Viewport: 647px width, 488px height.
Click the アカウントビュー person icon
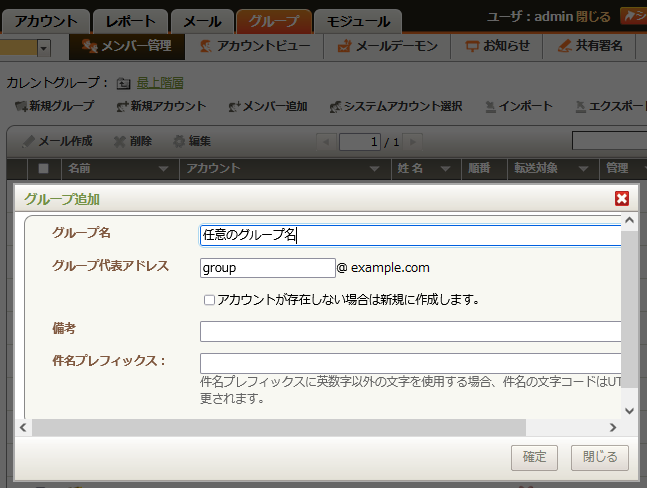click(205, 46)
